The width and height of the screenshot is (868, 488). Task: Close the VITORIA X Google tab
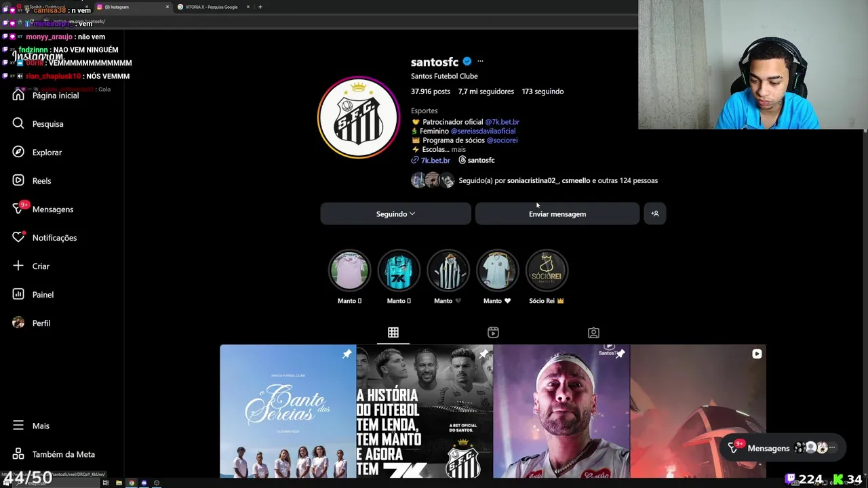(248, 7)
